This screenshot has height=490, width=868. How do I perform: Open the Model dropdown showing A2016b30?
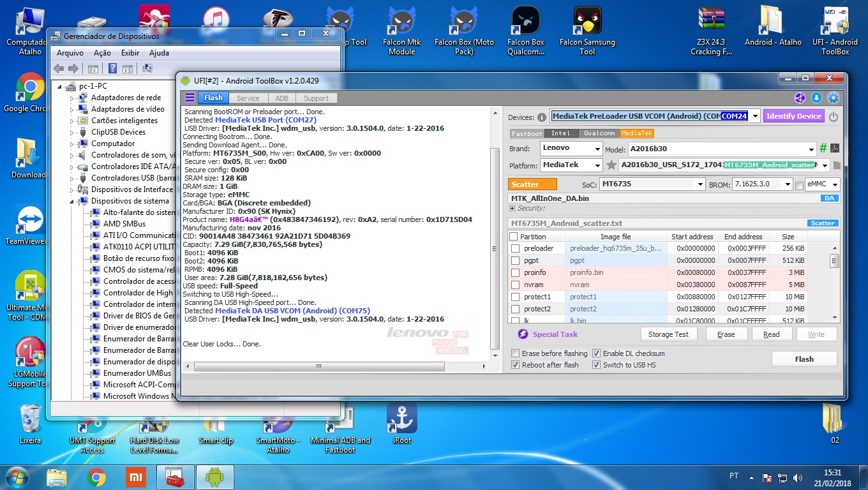[812, 149]
